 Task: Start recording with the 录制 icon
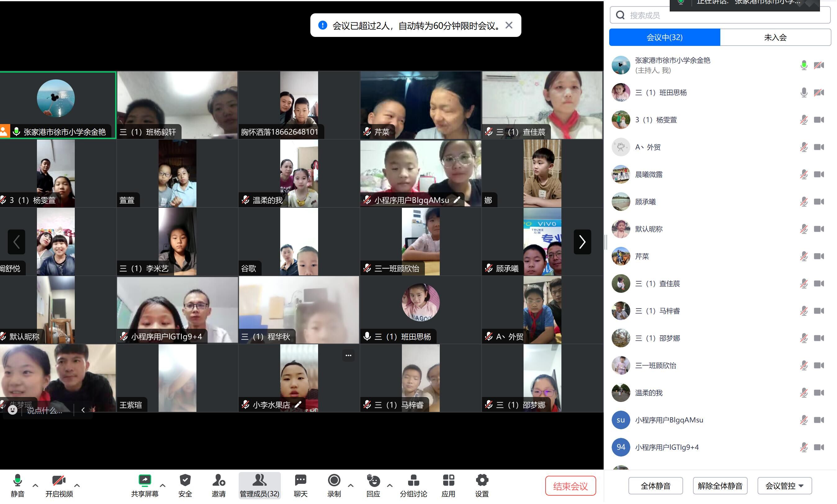[x=334, y=480]
